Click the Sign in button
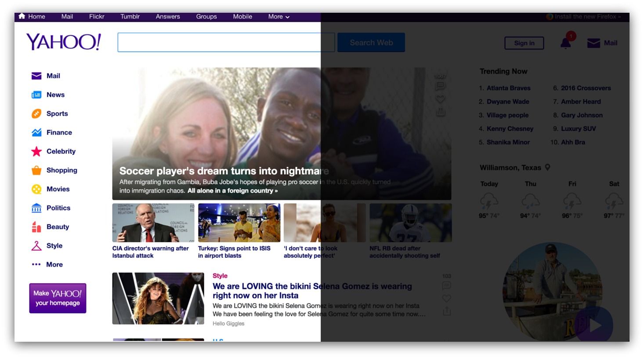644x358 pixels. (524, 43)
